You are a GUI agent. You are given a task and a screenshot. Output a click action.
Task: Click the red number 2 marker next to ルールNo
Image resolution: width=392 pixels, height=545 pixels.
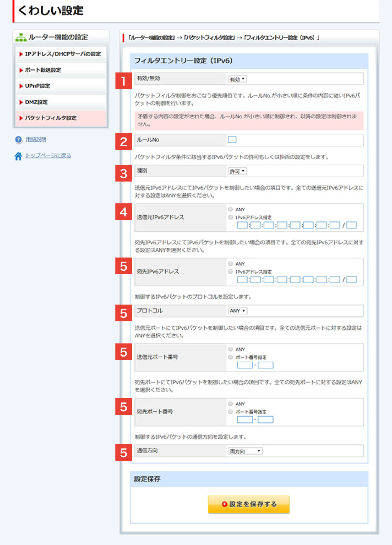click(123, 142)
